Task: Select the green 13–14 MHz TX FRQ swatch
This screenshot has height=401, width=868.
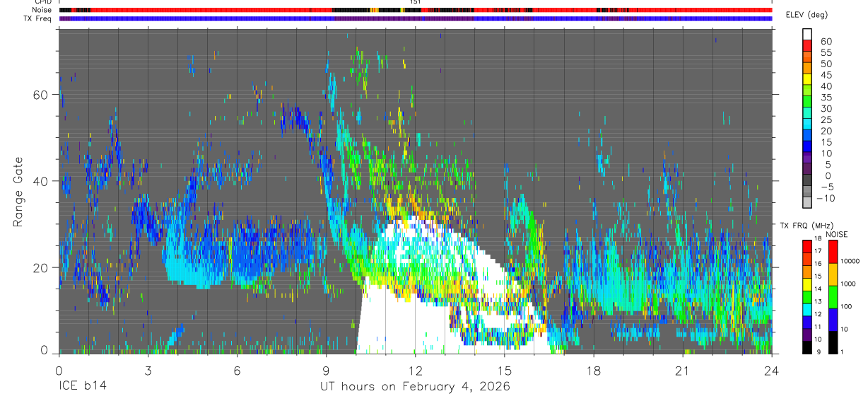Action: point(807,297)
